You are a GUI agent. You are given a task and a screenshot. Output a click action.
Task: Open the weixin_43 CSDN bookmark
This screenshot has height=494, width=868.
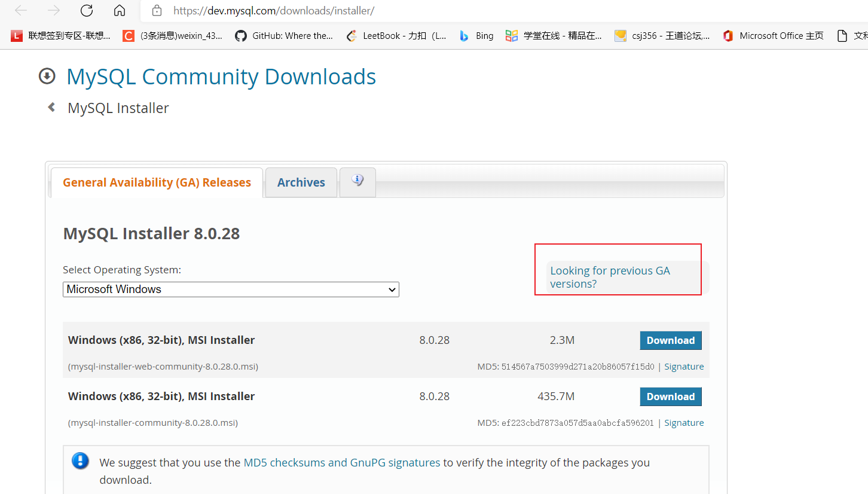click(172, 36)
